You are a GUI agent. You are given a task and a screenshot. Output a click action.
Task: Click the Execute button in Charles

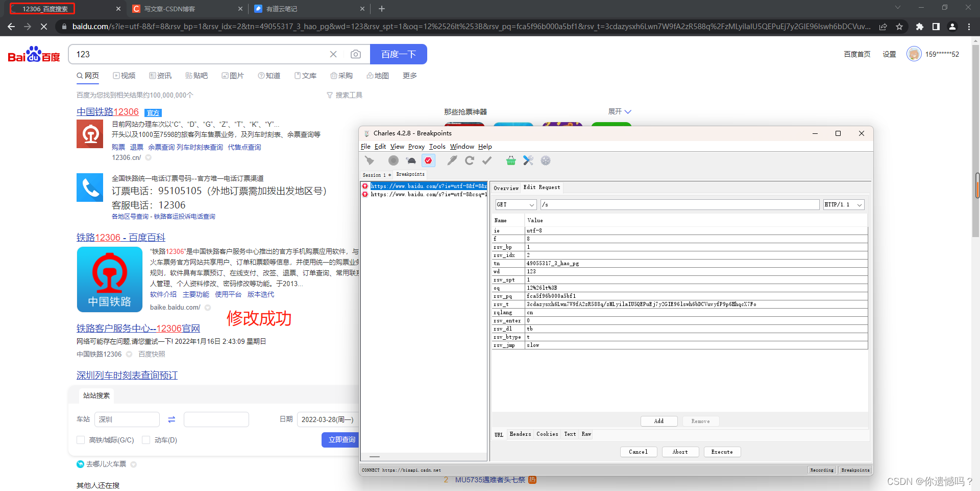(722, 452)
